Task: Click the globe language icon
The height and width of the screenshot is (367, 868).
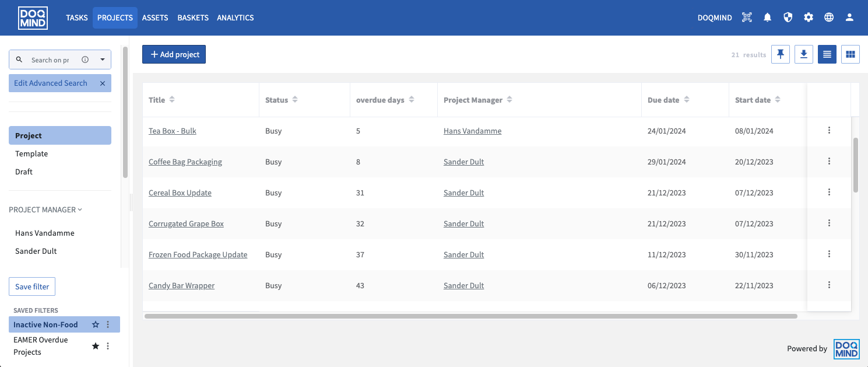Action: coord(828,18)
